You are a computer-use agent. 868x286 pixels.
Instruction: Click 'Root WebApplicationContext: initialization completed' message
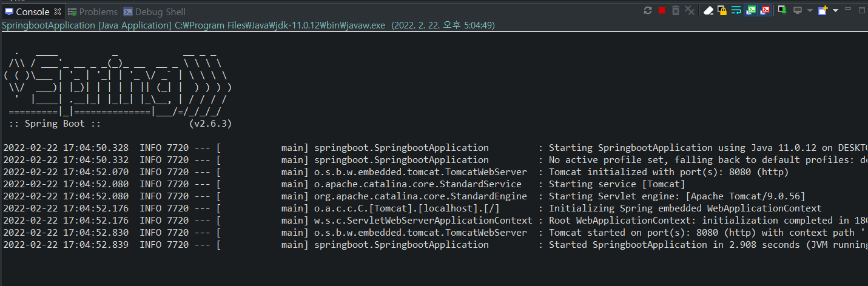(x=708, y=221)
